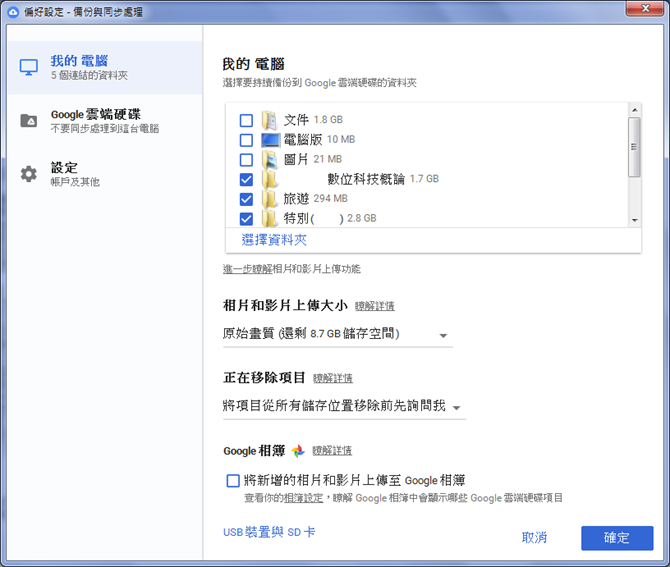
Task: Click the 取消 button
Action: 534,538
